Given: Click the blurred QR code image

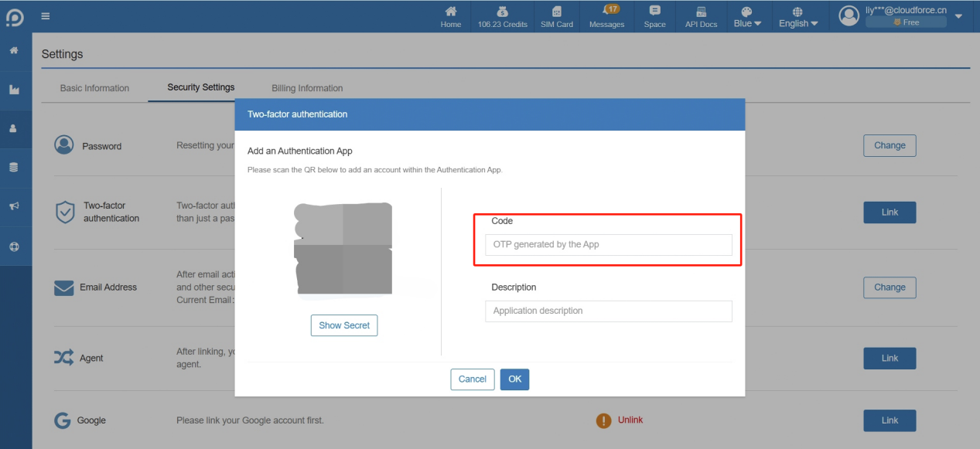Looking at the screenshot, I should [x=343, y=248].
